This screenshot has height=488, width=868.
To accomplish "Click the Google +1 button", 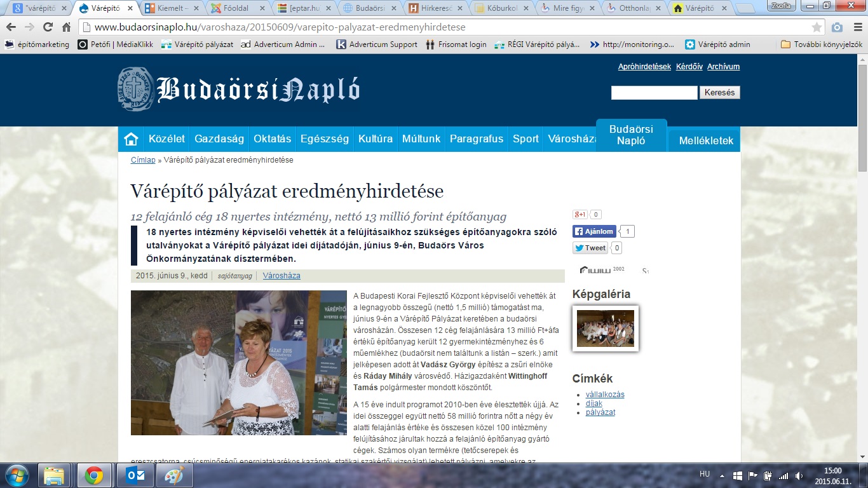I will (580, 215).
